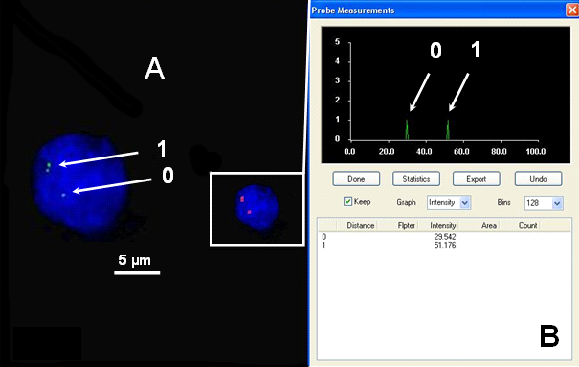579x367 pixels.
Task: Click the Export button
Action: 476,179
